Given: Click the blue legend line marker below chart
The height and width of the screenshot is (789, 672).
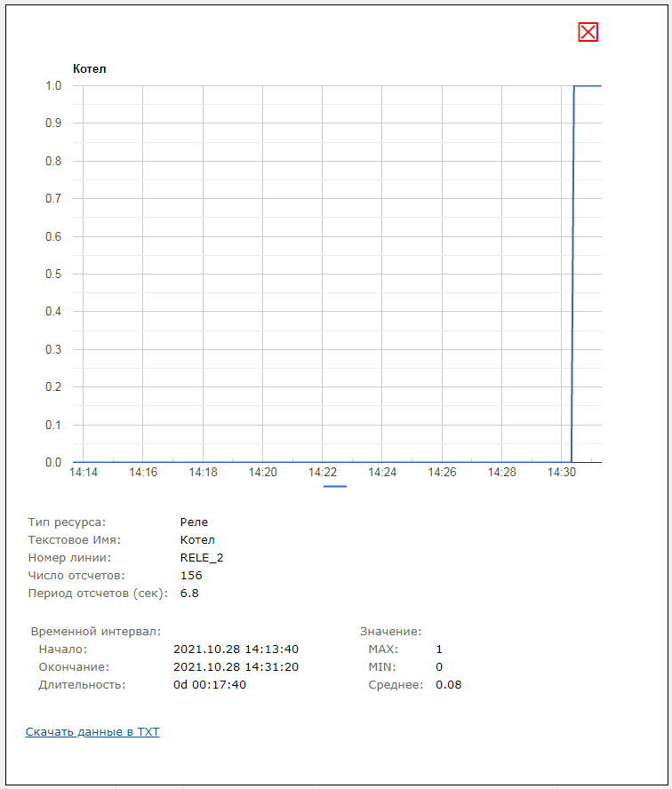Looking at the screenshot, I should 335,487.
